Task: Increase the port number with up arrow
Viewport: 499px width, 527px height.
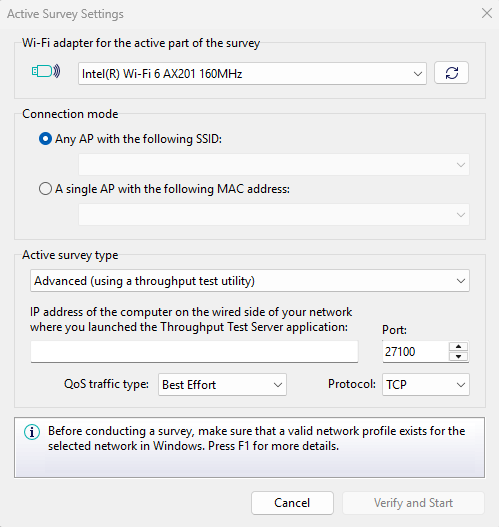Action: [458, 347]
